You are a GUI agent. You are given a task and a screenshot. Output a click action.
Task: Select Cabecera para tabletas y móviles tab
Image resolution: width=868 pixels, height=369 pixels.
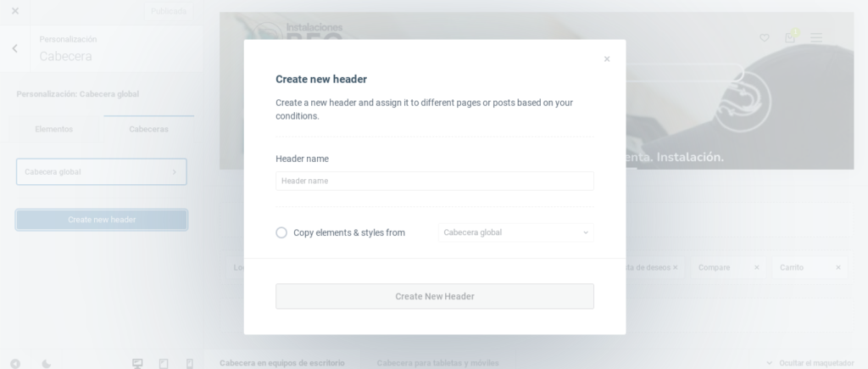438,363
